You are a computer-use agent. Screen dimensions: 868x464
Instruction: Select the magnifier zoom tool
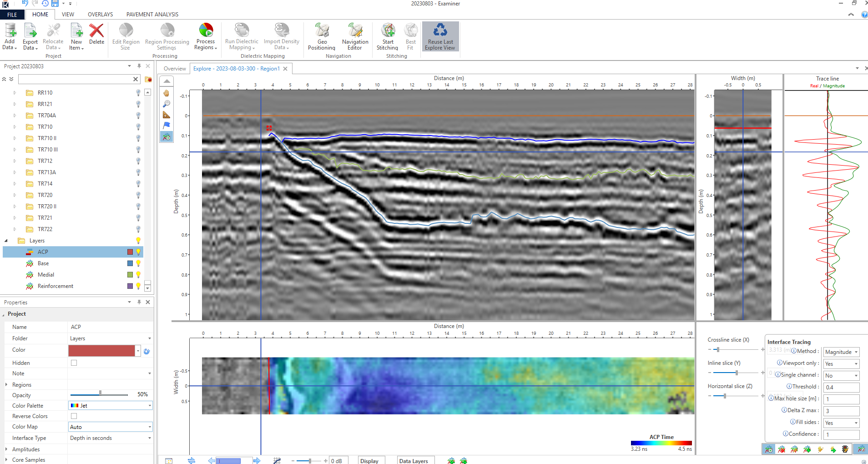167,104
